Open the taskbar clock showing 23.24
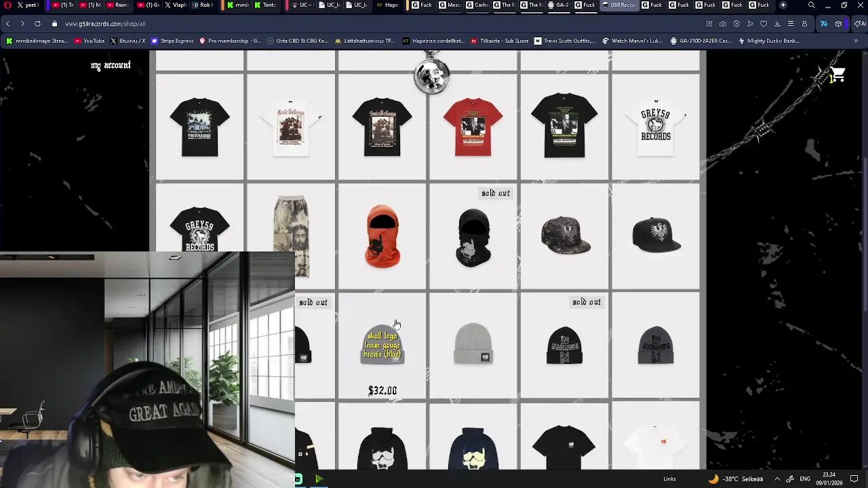 coord(829,479)
